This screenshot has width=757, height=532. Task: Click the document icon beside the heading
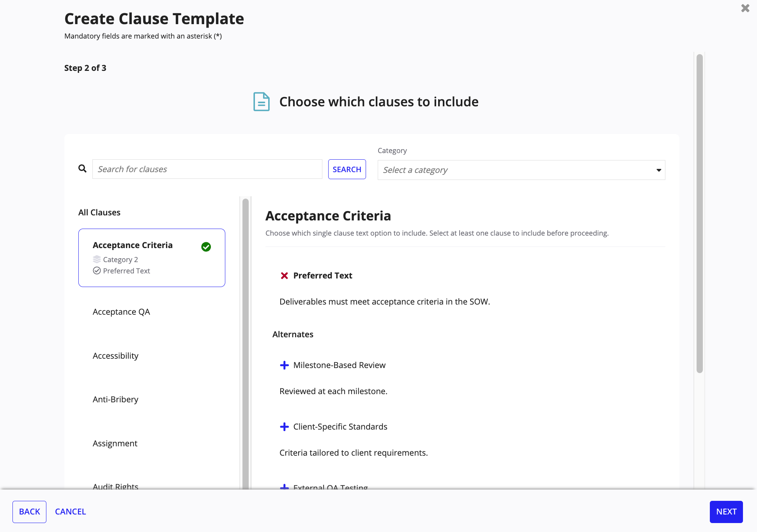(x=261, y=102)
